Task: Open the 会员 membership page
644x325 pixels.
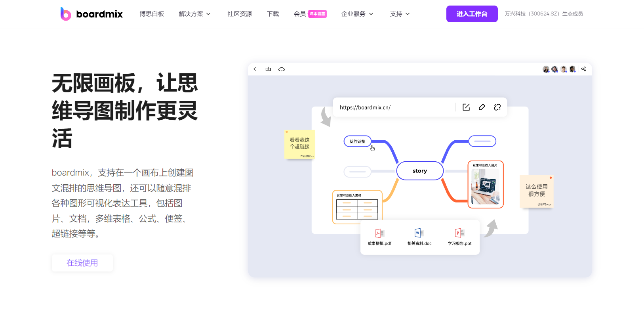Action: pos(300,14)
